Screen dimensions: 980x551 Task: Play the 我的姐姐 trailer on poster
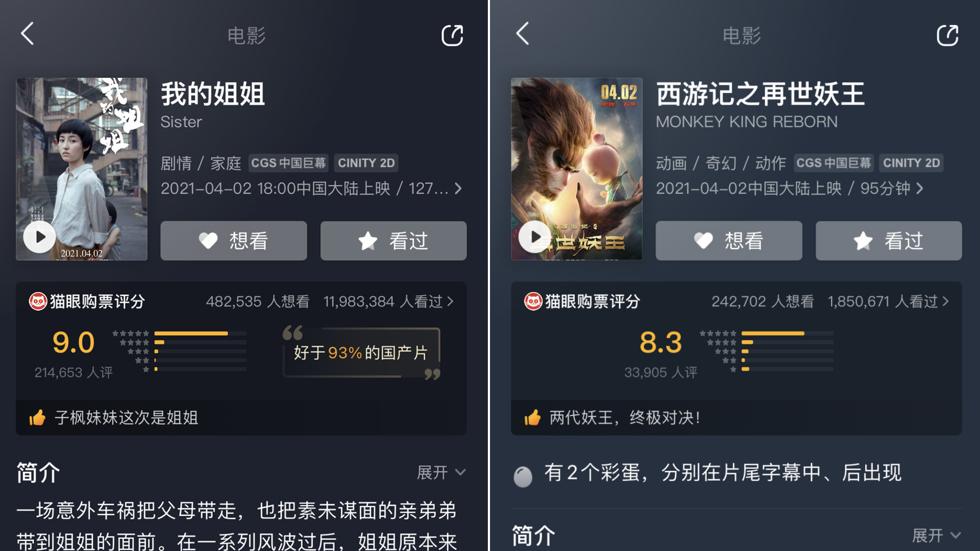pyautogui.click(x=39, y=237)
